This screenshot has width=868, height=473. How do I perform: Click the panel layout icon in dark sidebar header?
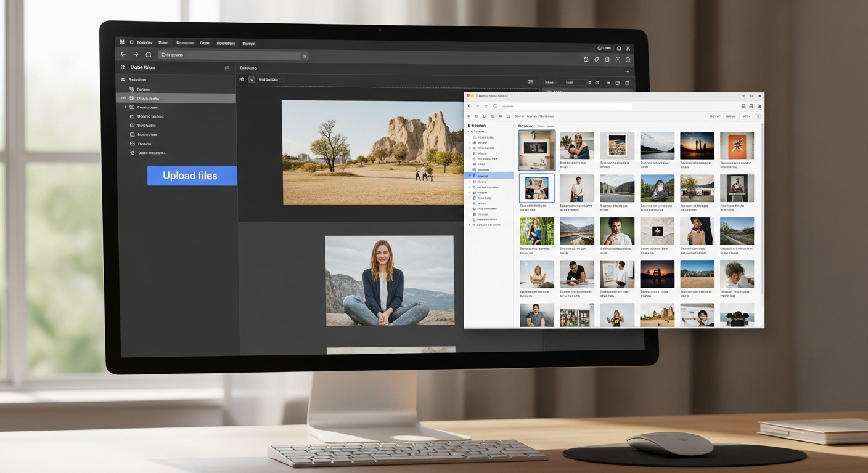[x=227, y=68]
